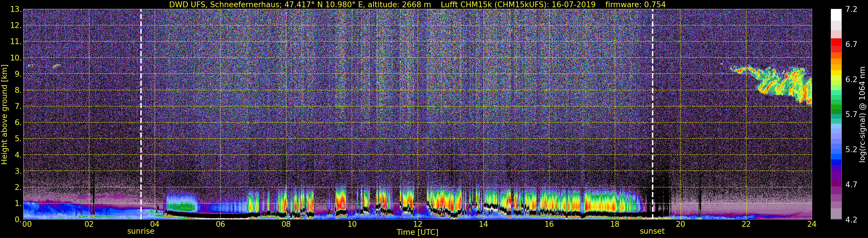868x238 pixels.
Task: Click the '6.7' colorbar value label
Action: pos(851,44)
